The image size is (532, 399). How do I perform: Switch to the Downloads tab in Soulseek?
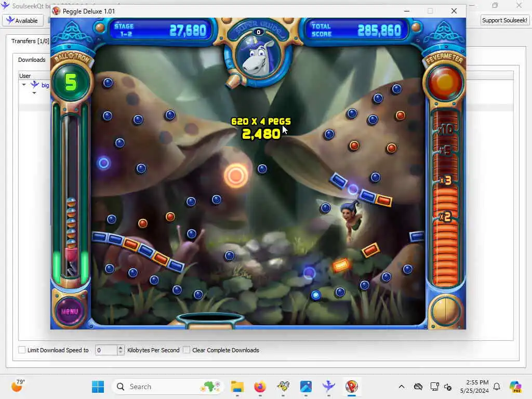pyautogui.click(x=32, y=60)
